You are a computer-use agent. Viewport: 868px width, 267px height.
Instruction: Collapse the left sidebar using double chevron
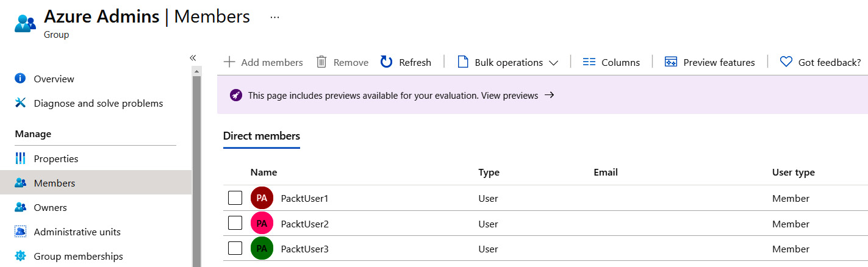tap(193, 57)
